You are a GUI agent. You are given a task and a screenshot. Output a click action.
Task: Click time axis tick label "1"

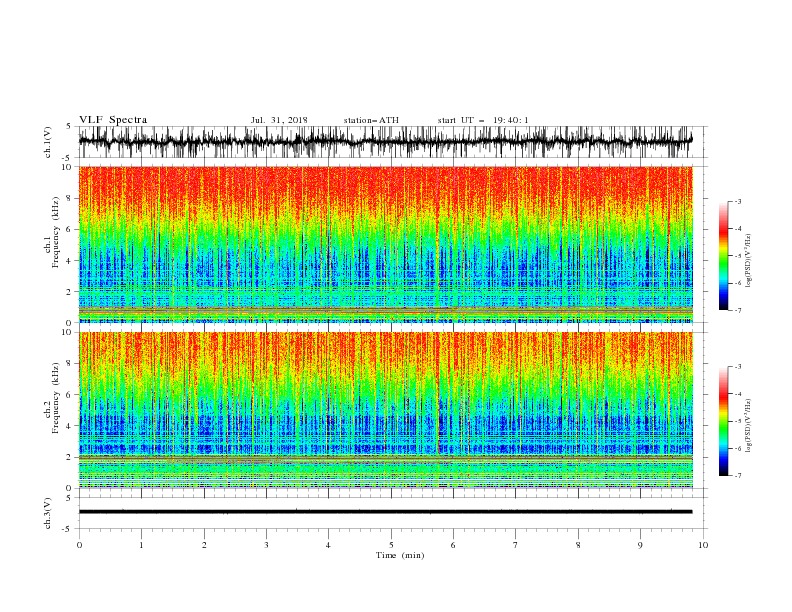point(141,545)
